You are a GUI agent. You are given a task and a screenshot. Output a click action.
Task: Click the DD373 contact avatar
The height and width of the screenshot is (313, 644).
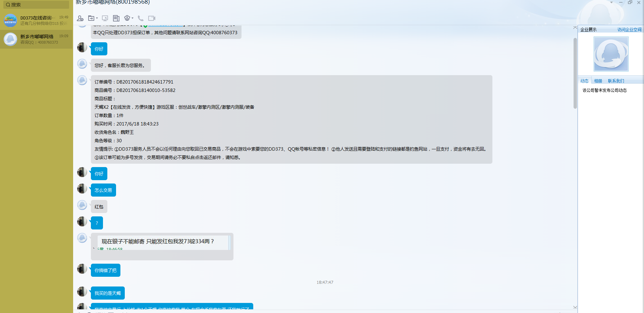click(10, 20)
